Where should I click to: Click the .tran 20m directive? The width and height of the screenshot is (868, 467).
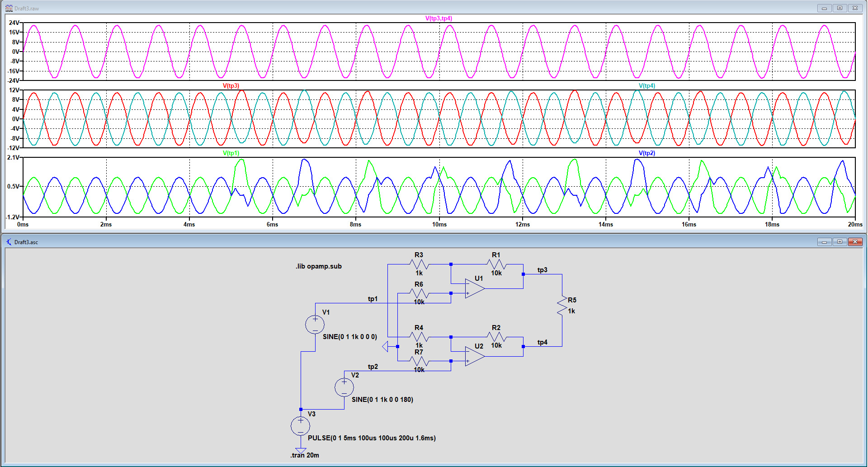305,455
